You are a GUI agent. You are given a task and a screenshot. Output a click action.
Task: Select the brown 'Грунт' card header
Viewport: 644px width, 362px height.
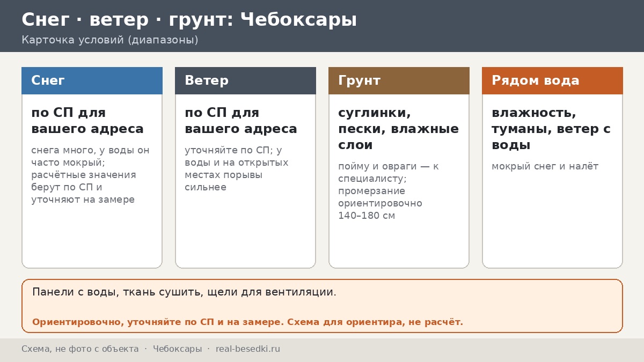click(x=399, y=80)
